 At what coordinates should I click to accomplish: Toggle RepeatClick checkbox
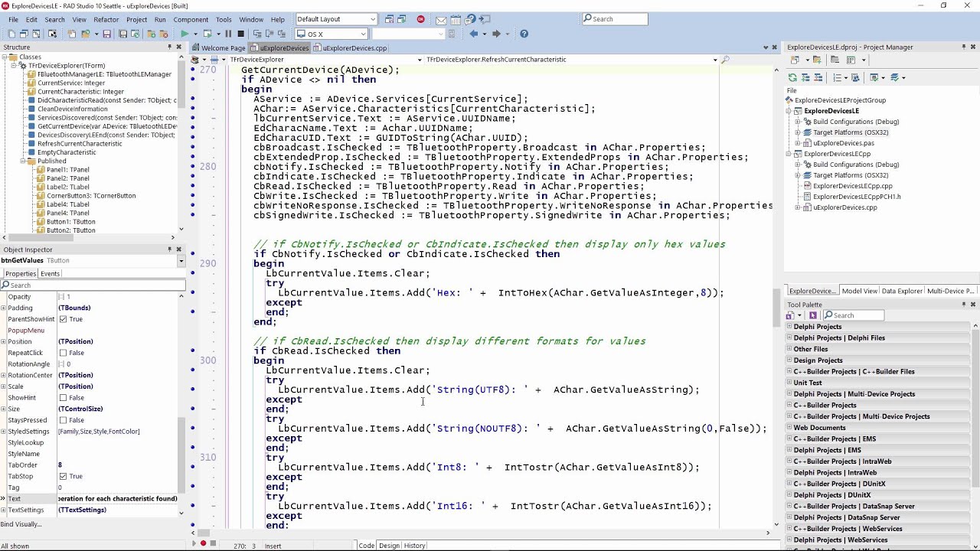point(64,353)
